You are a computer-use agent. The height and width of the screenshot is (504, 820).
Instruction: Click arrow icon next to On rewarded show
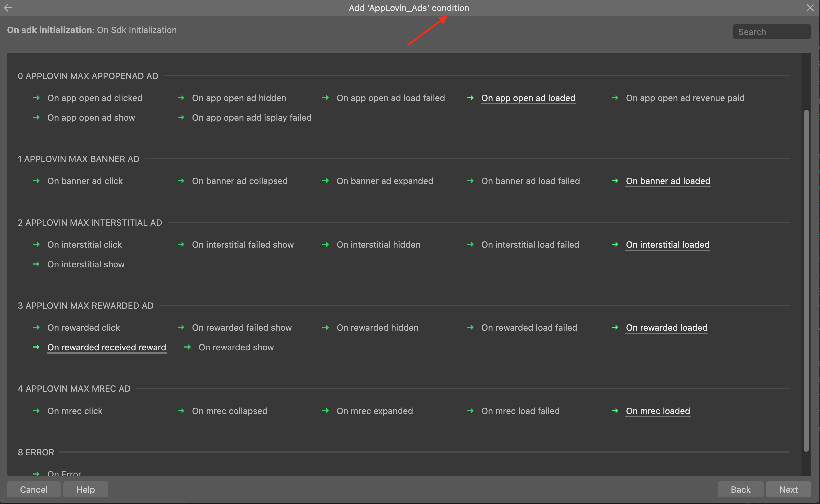188,347
